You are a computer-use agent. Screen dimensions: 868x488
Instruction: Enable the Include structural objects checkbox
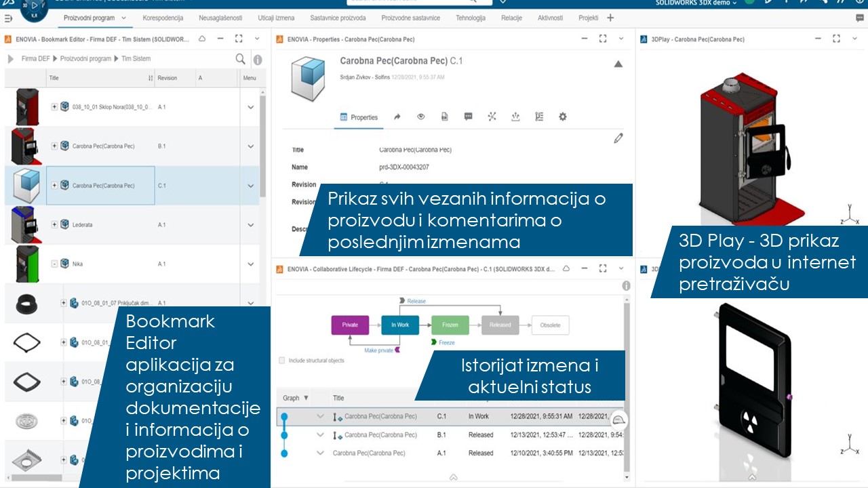click(281, 360)
